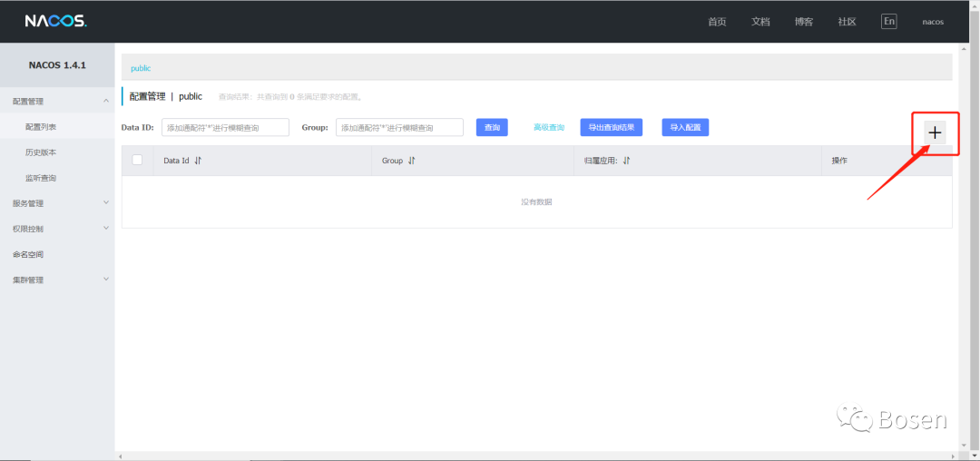980x461 pixels.
Task: Sort by Group column arrows
Action: (411, 161)
